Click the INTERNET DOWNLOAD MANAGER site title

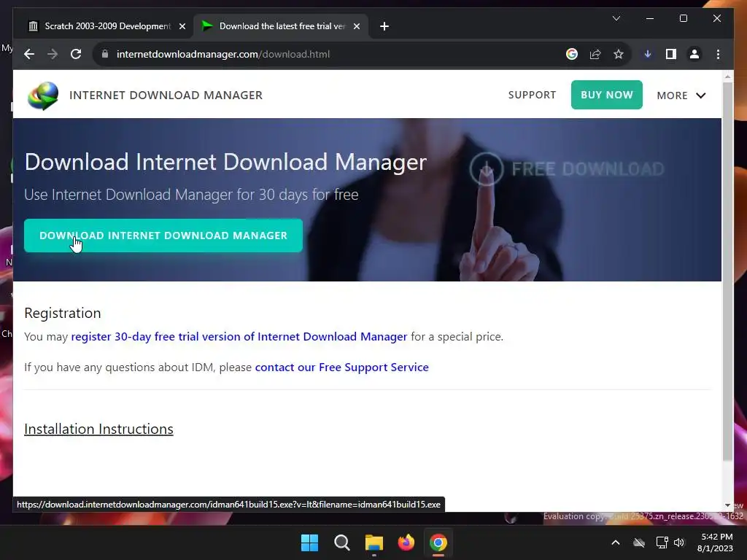tap(166, 96)
